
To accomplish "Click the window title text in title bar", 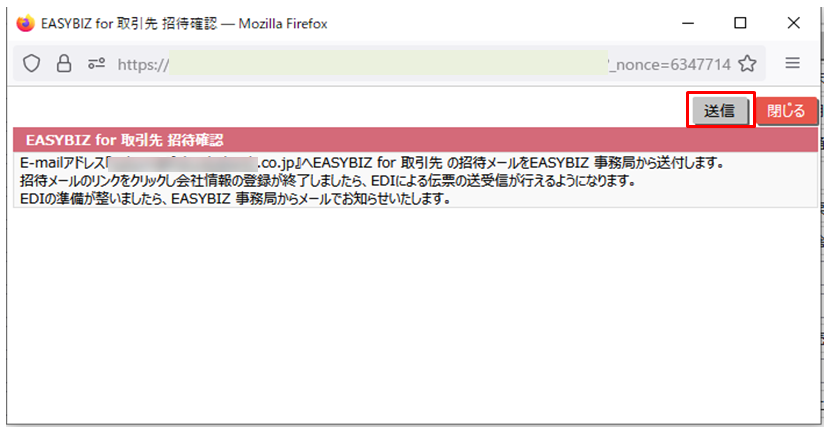I will [x=184, y=23].
